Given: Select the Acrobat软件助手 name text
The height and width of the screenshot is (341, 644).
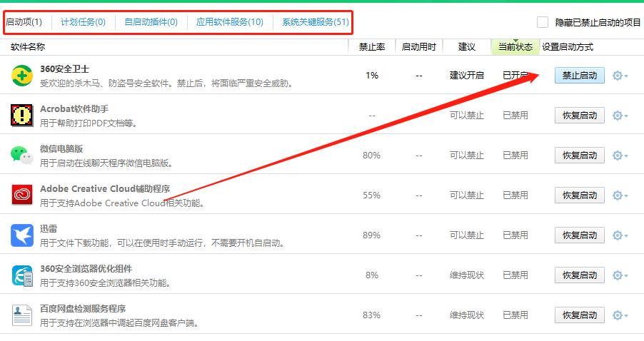Looking at the screenshot, I should (x=74, y=109).
